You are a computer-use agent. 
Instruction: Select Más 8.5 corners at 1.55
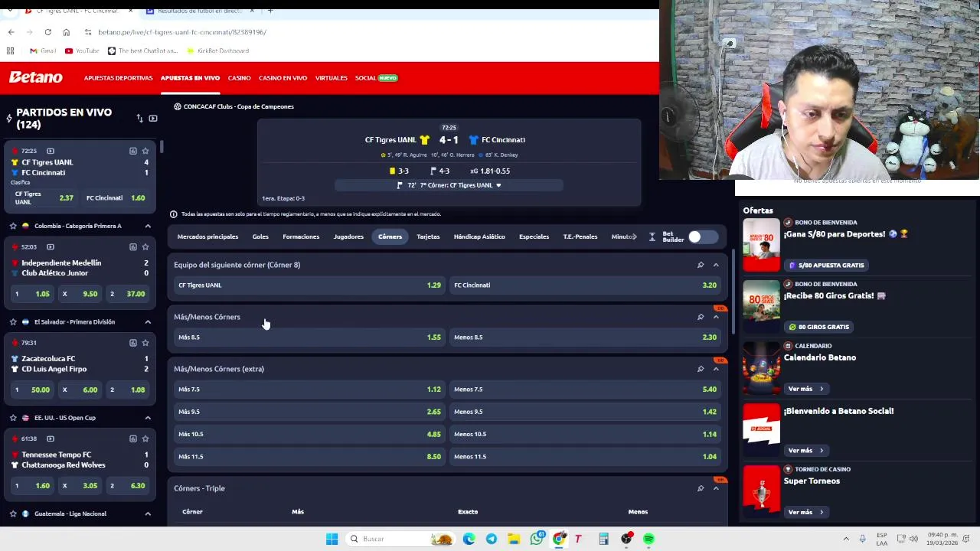click(x=309, y=337)
